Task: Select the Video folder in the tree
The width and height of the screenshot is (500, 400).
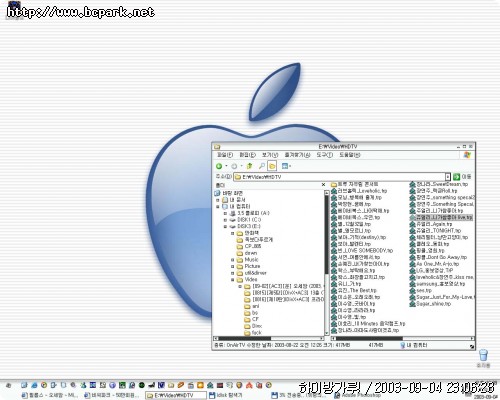Action: tap(247, 280)
